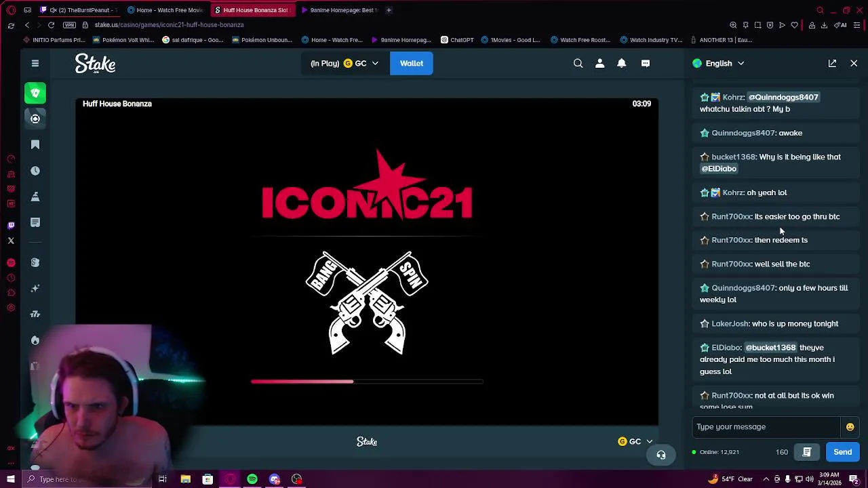Open sparkle Exclusives icon in Stake sidebar

35,288
